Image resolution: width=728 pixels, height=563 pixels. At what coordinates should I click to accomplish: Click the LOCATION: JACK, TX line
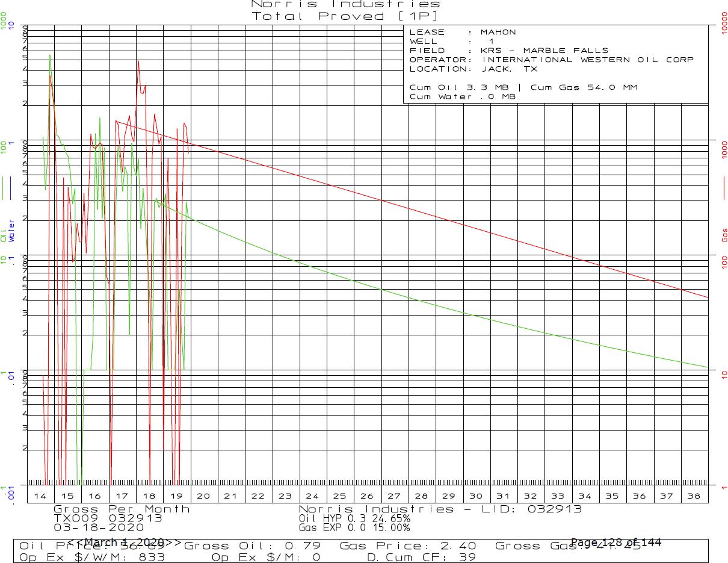click(x=467, y=69)
